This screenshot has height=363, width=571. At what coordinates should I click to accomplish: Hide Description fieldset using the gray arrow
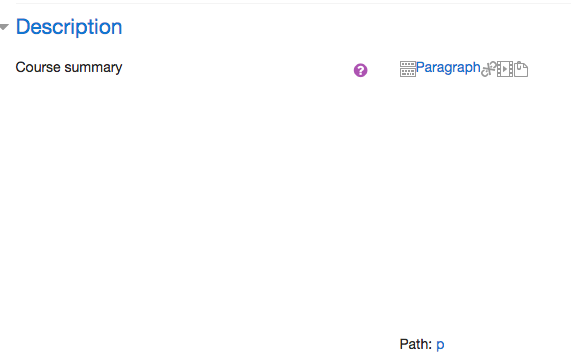pos(4,27)
